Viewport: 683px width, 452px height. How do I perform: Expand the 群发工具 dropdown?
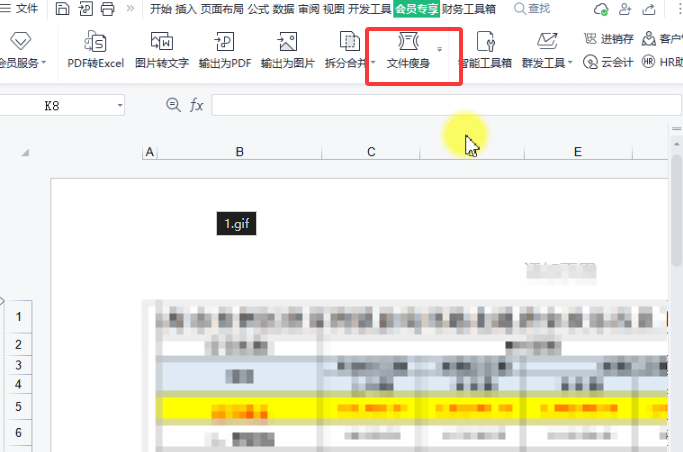[x=570, y=63]
